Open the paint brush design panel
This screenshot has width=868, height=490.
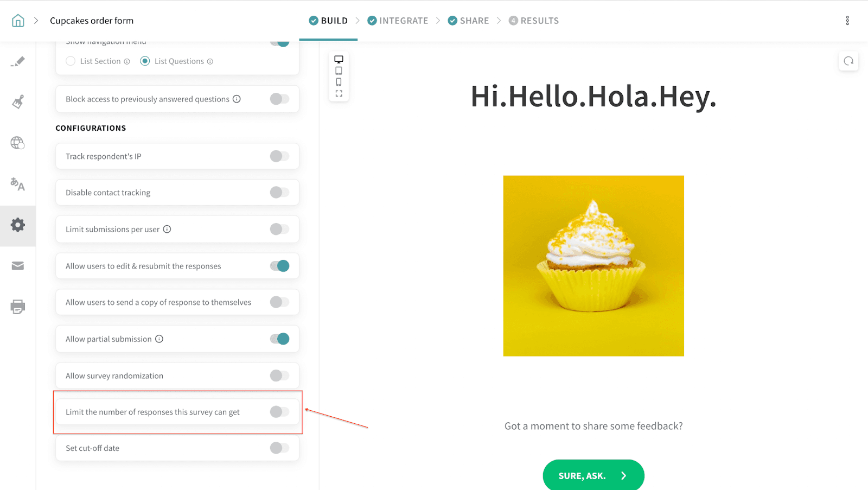(18, 102)
